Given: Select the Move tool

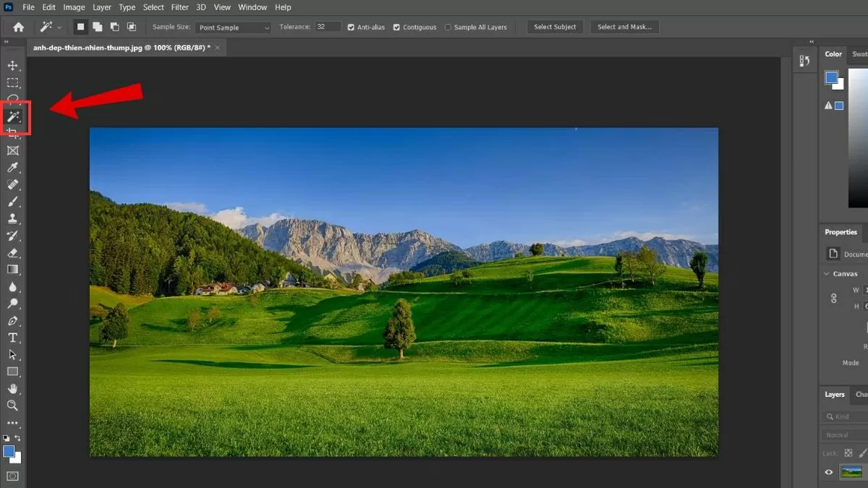Looking at the screenshot, I should pyautogui.click(x=13, y=66).
